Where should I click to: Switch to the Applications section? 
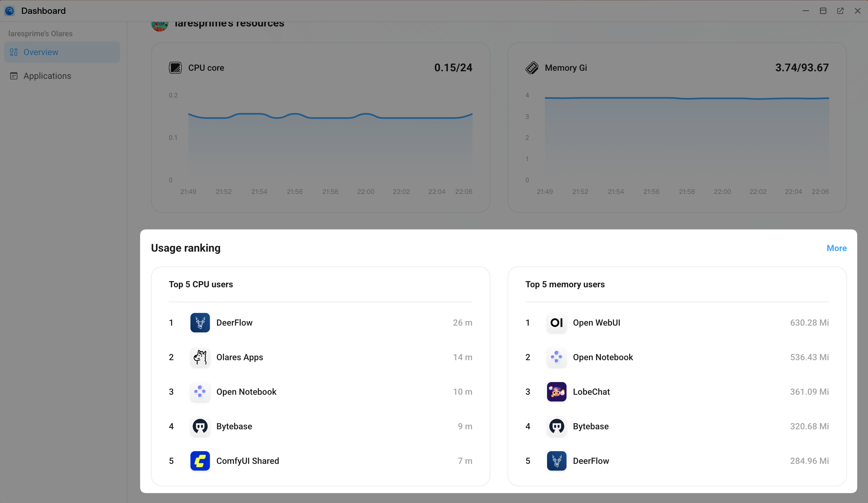tap(48, 76)
